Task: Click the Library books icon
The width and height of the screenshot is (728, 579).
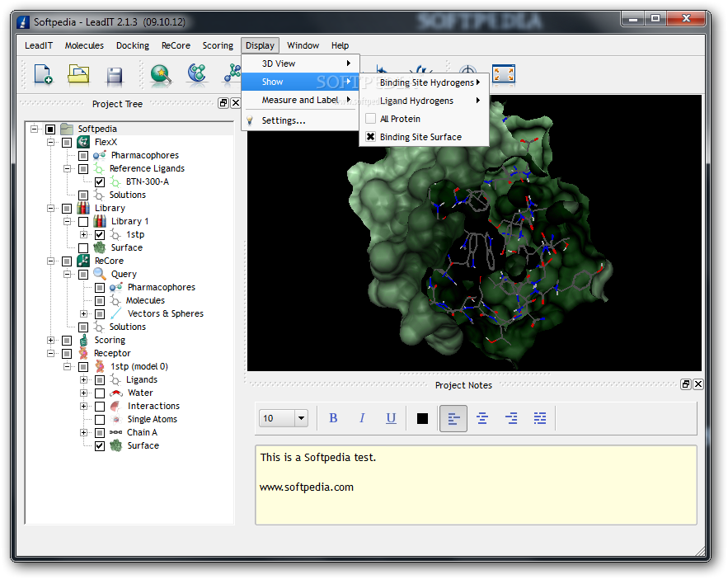Action: (x=83, y=208)
